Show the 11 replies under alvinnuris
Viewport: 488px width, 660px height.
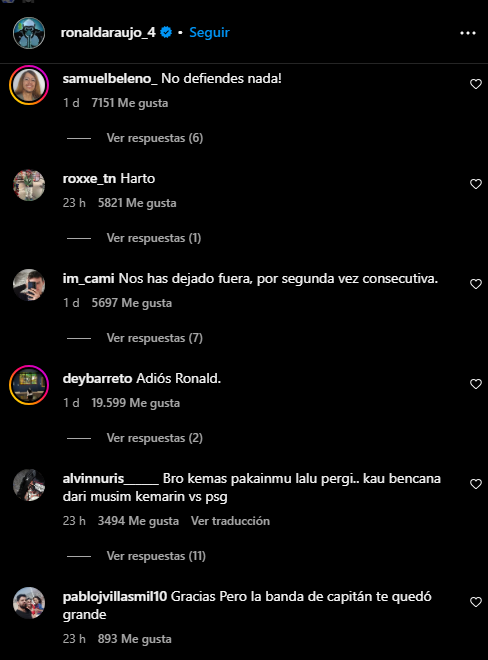coord(156,556)
